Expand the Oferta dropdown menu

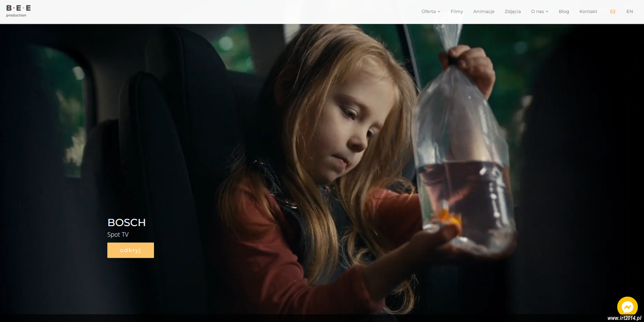(x=431, y=11)
